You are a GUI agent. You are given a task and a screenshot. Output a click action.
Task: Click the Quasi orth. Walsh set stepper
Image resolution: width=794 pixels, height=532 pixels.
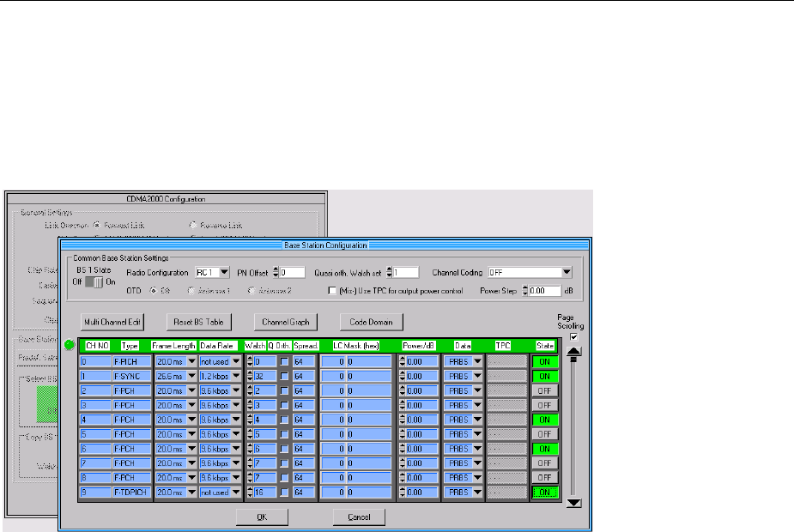(x=390, y=272)
